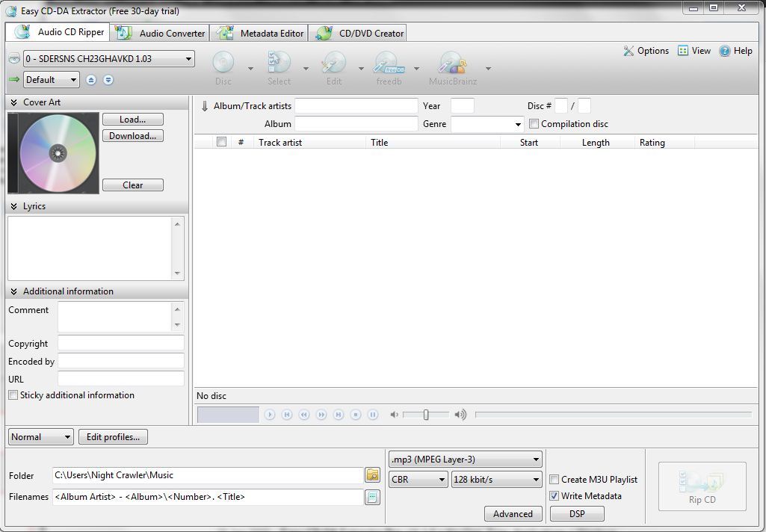Toggle the select-all tracks header checkbox

[x=221, y=142]
